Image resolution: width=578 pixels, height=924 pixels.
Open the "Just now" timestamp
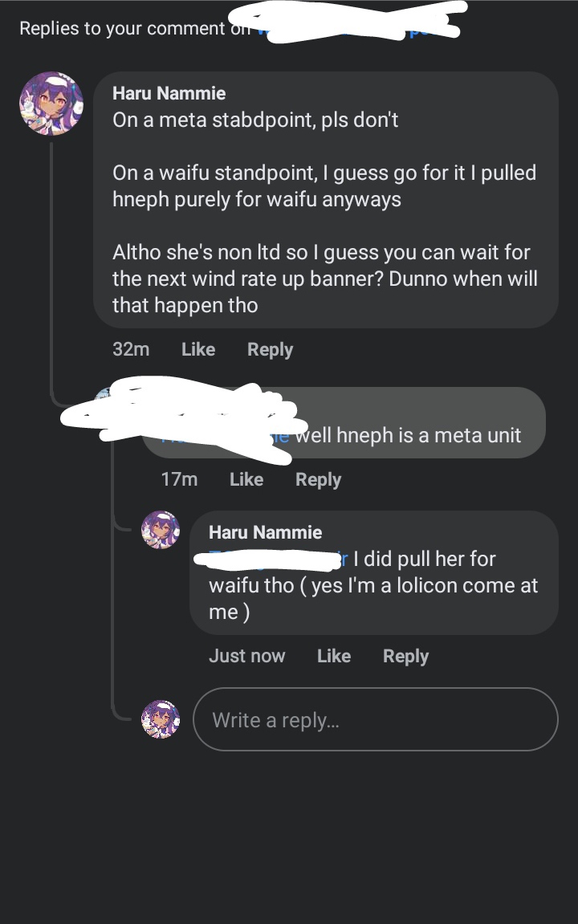[x=246, y=656]
